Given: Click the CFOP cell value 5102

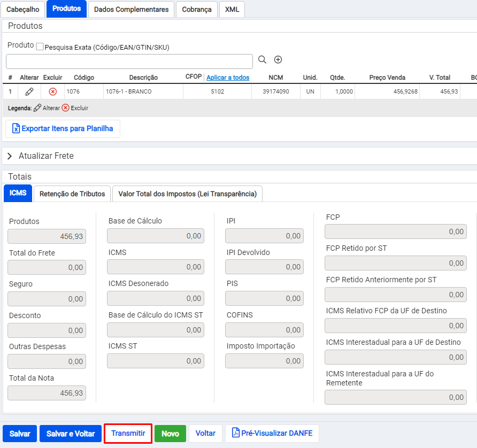Looking at the screenshot, I should coord(217,91).
